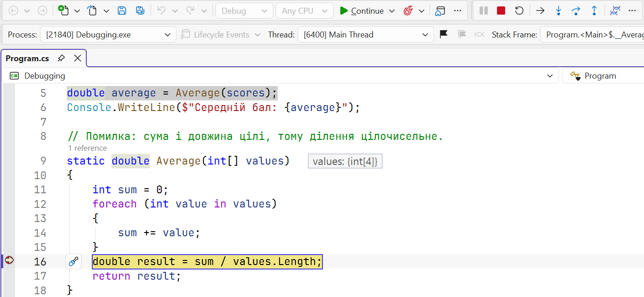Click the Continue debugging button
The image size is (644, 297).
pos(362,11)
